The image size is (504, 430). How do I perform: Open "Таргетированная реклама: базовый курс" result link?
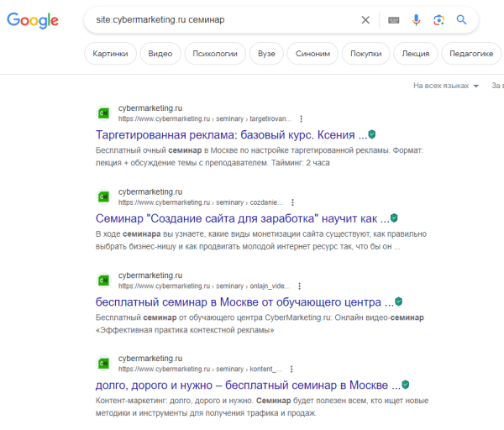click(231, 134)
